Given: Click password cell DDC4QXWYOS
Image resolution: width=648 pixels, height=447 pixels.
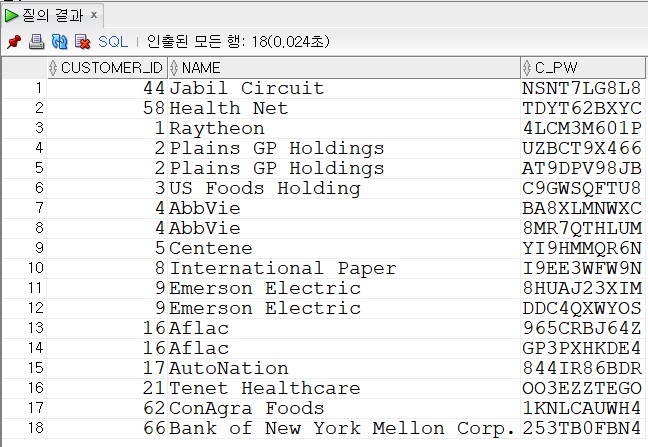Looking at the screenshot, I should click(583, 308).
